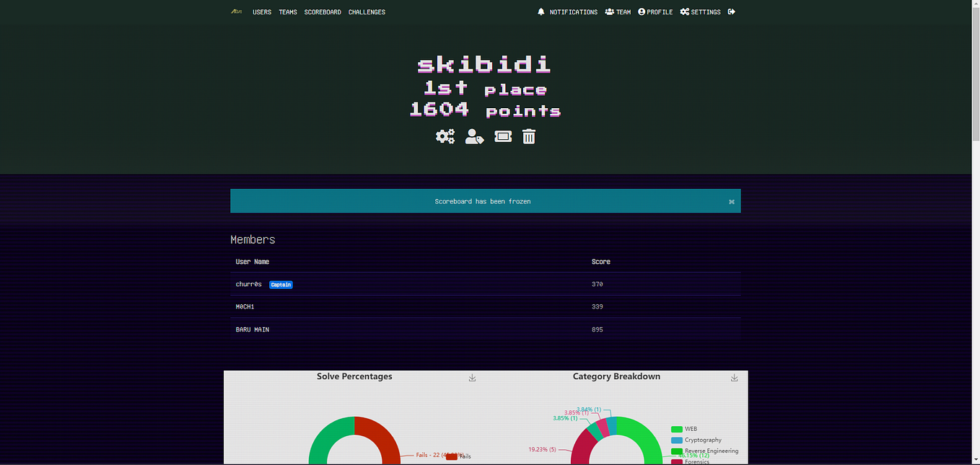Download the Solve Percentages chart
980x465 pixels.
point(472,376)
